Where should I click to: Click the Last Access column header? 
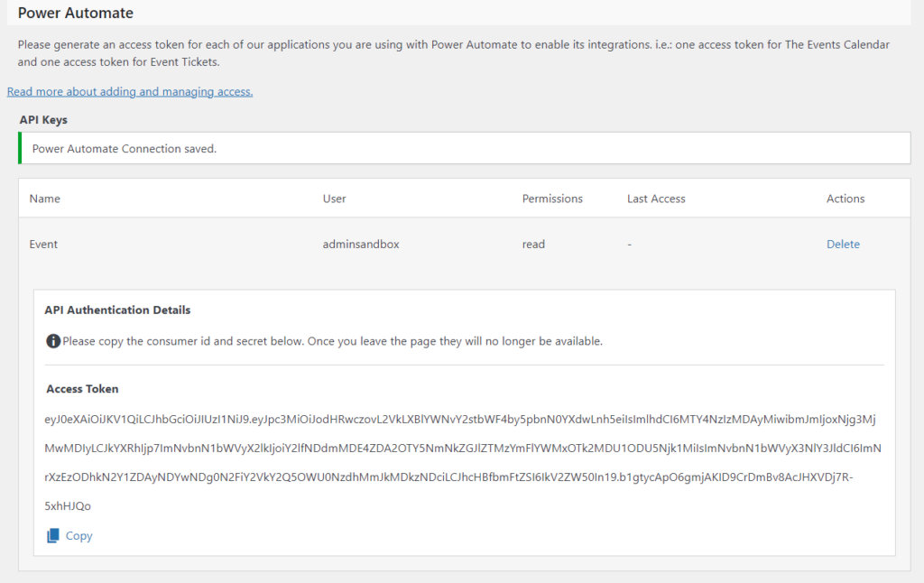click(656, 198)
